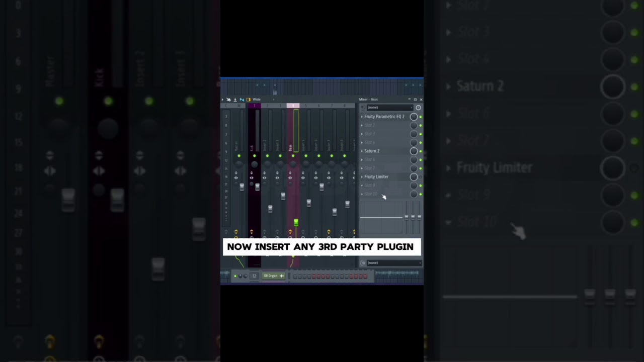Click the Kick track volume fader handle
Screen dimensions: 644x362
tap(258, 187)
